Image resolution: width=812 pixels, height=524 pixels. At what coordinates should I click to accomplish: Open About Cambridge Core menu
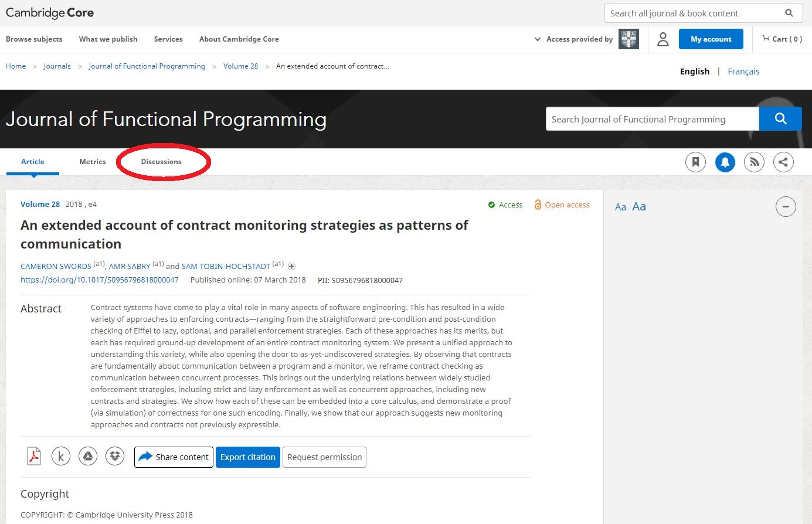pos(239,39)
